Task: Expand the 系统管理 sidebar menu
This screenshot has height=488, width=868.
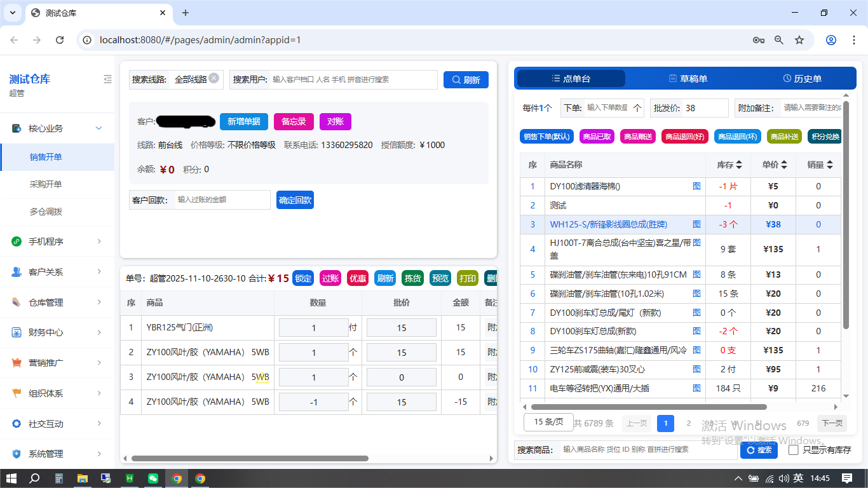Action: (57, 454)
